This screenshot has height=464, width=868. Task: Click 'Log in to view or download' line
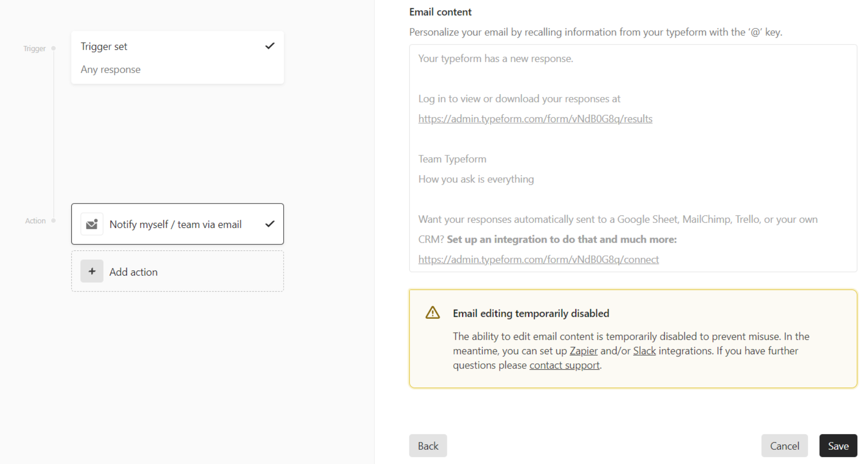(x=520, y=99)
